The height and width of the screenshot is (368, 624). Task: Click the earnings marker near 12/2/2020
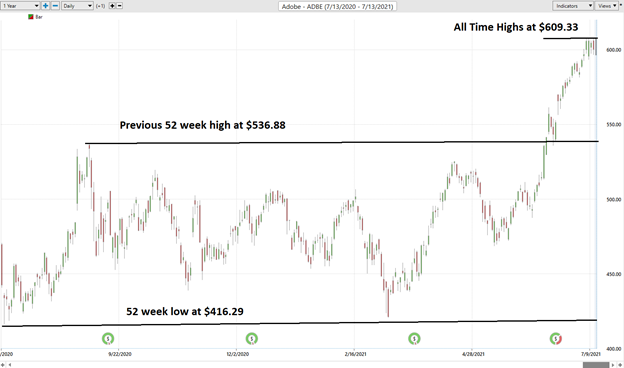[252, 339]
